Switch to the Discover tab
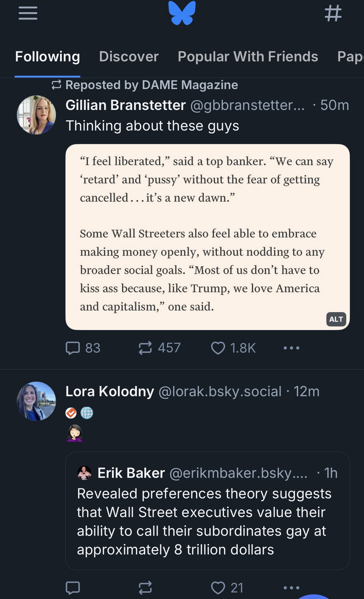 [x=129, y=57]
